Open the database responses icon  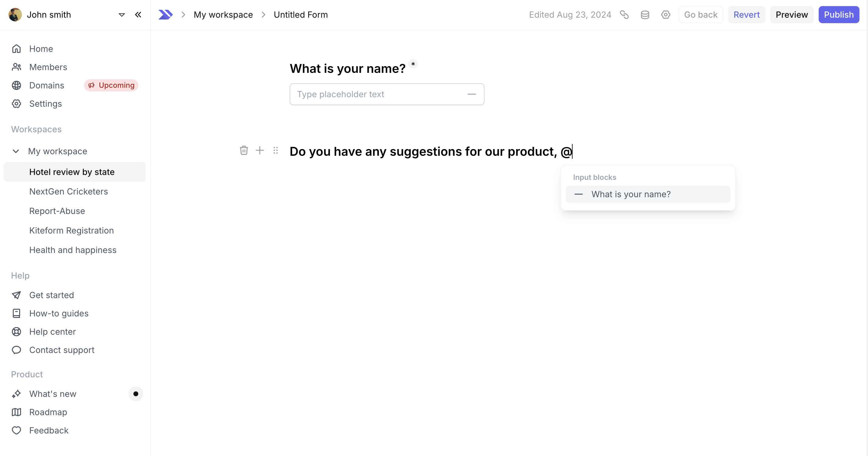(x=644, y=15)
